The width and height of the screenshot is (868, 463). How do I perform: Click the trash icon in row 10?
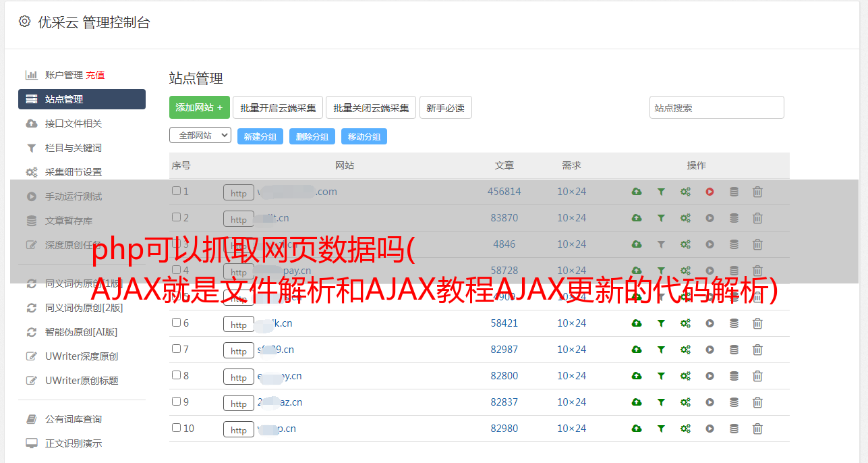pyautogui.click(x=757, y=429)
